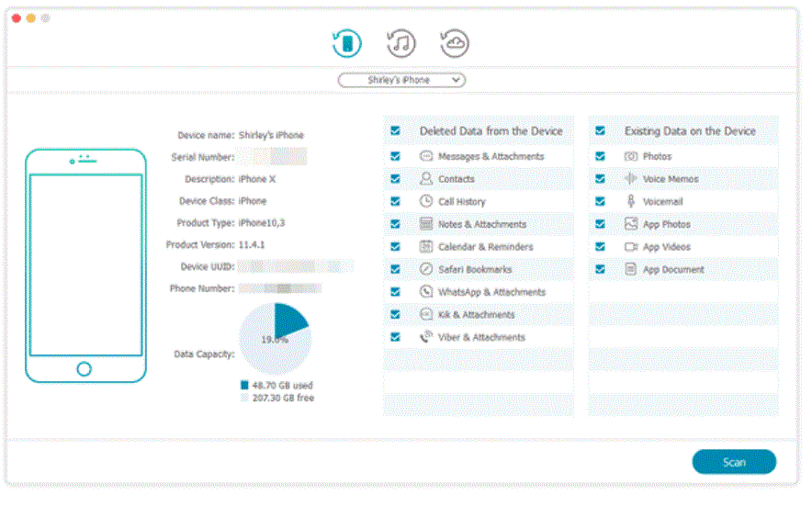Start scanning with the Scan button
The image size is (812, 506).
pos(734,461)
